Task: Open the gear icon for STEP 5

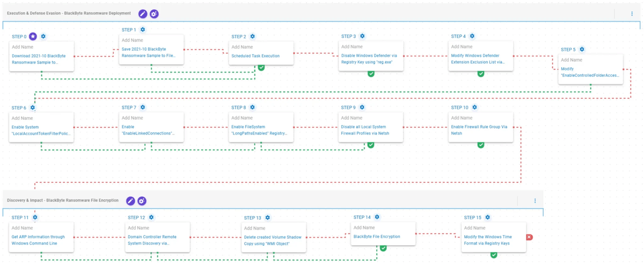Action: coord(582,49)
